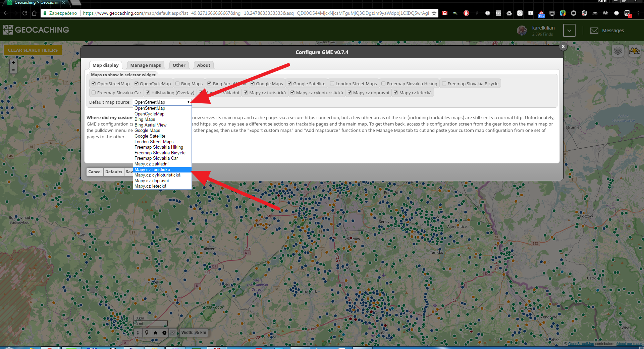Uncheck the OpenStreetMap checkbox
This screenshot has height=349, width=644.
coord(94,84)
